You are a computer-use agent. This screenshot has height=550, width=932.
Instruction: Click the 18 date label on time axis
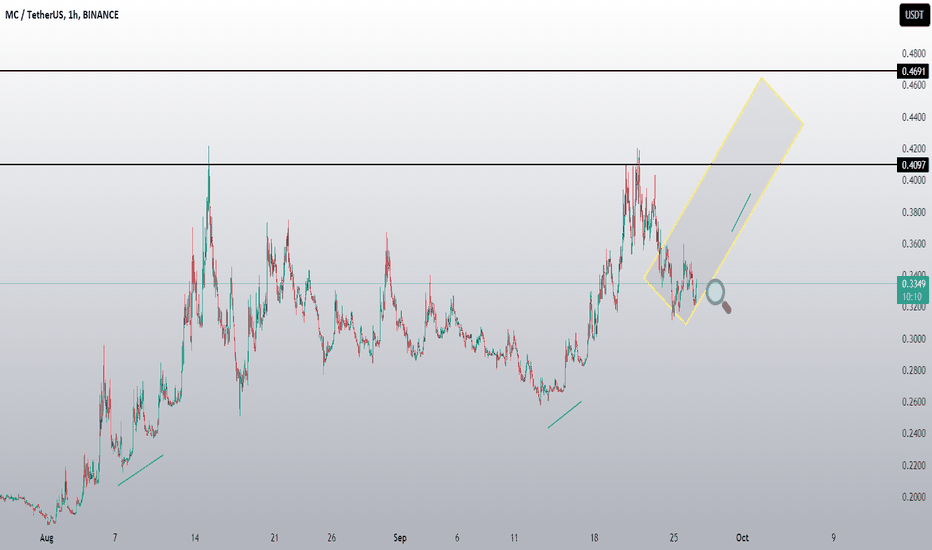(594, 538)
